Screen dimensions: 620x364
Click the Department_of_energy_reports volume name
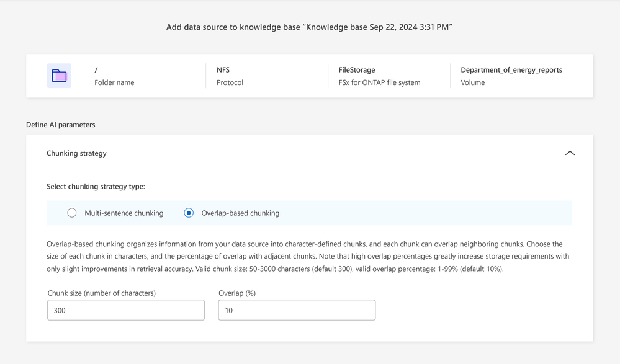tap(511, 70)
